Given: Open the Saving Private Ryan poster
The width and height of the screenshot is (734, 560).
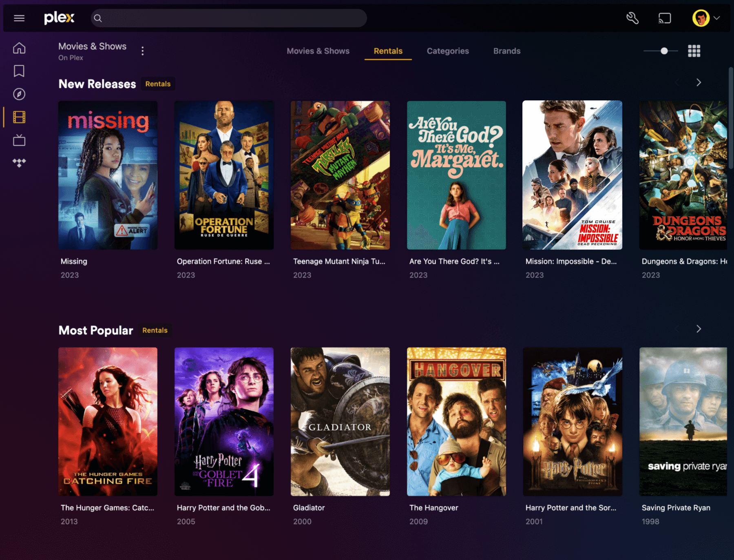Looking at the screenshot, I should click(683, 422).
